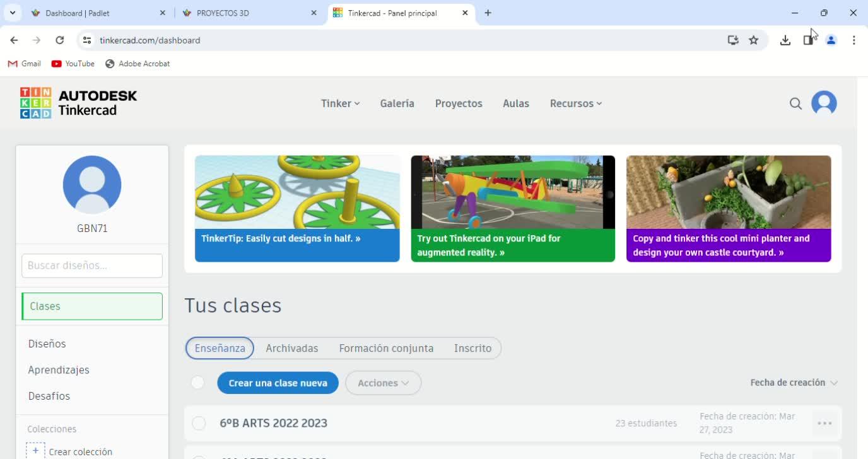The height and width of the screenshot is (459, 868).
Task: Switch to the Archivadas tab
Action: coord(292,348)
